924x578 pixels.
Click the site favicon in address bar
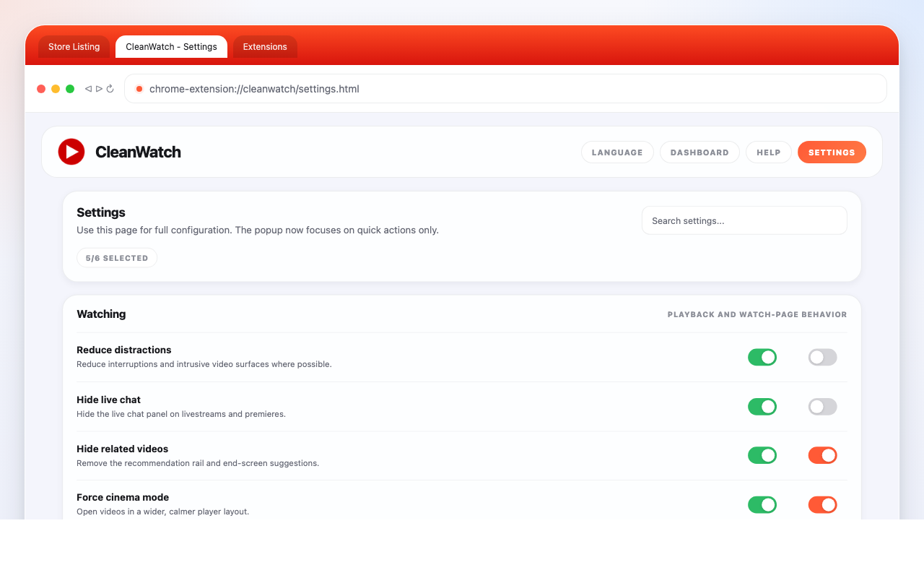click(139, 89)
